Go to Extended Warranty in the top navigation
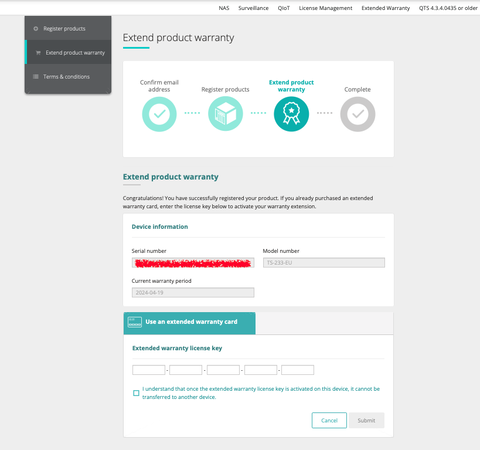The height and width of the screenshot is (450, 480). [386, 8]
